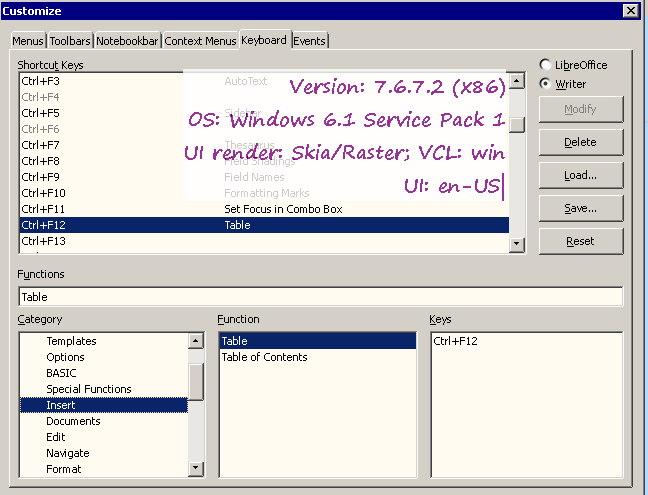
Task: Select the Templates category
Action: coord(104,341)
